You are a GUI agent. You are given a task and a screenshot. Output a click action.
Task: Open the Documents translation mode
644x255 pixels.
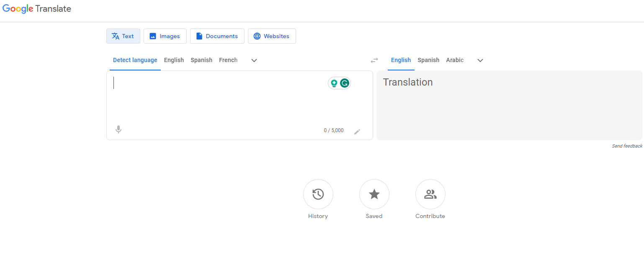[x=217, y=36]
